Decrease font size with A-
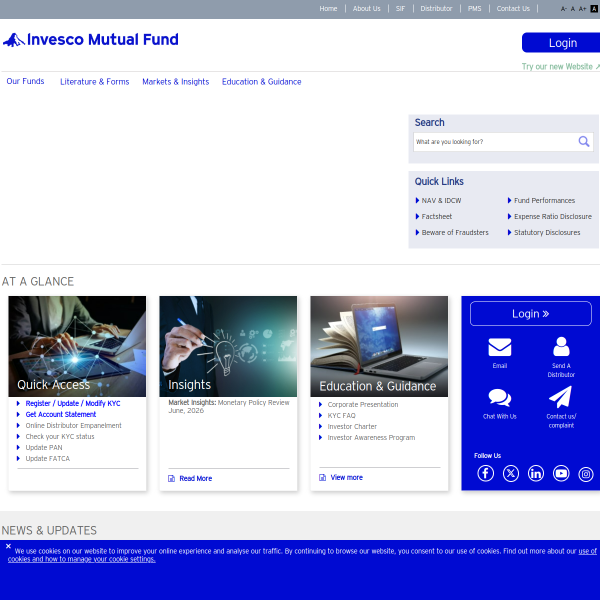Viewport: 600px width, 600px height. click(x=563, y=9)
